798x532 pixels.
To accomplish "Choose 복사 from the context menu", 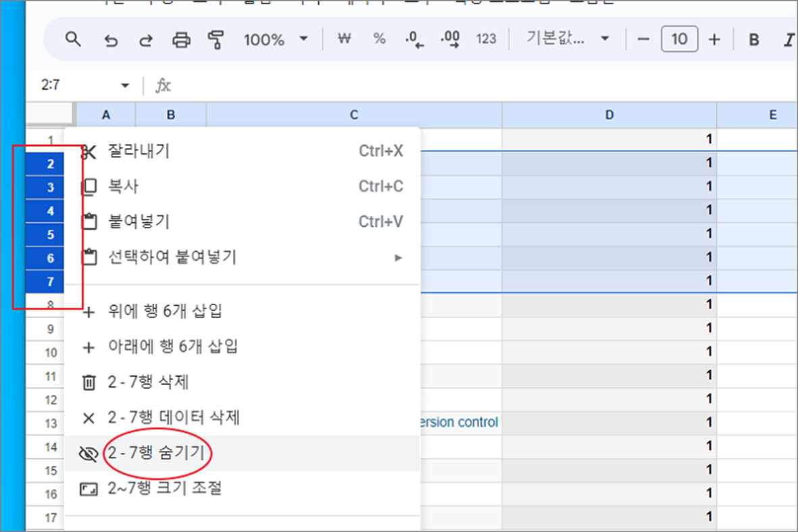I will 243,186.
